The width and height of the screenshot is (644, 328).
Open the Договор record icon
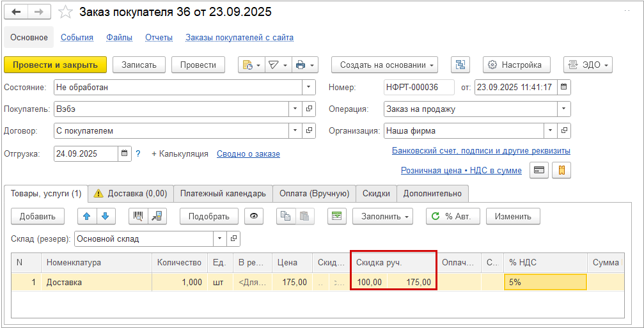point(309,131)
